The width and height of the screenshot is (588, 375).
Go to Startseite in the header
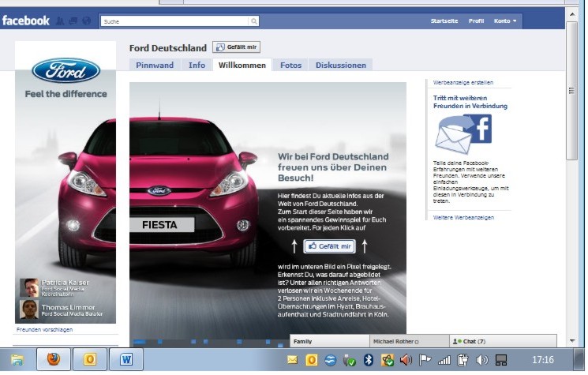coord(444,21)
